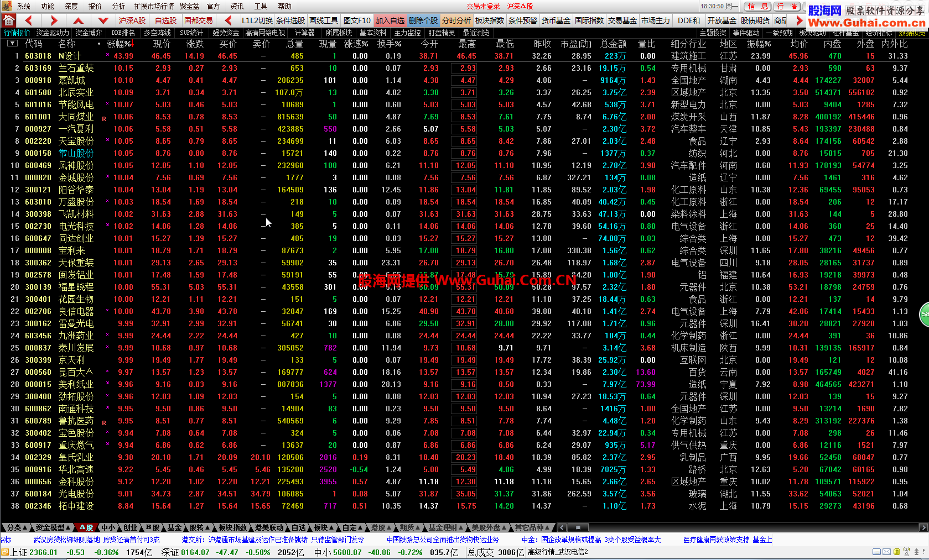
Task: Switch to 主力监控 sub-tab
Action: coord(407,33)
